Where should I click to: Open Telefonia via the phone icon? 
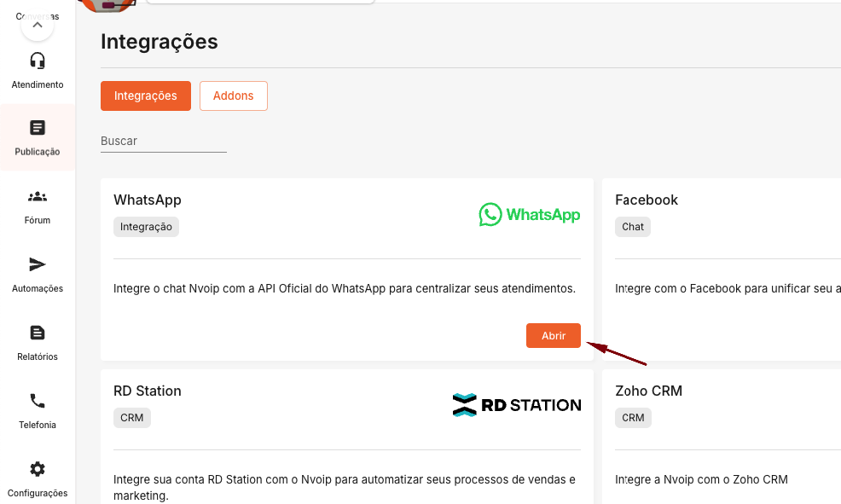point(38,401)
